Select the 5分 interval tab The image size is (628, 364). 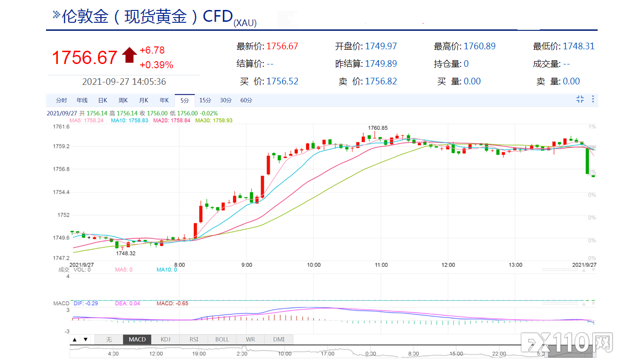point(185,100)
